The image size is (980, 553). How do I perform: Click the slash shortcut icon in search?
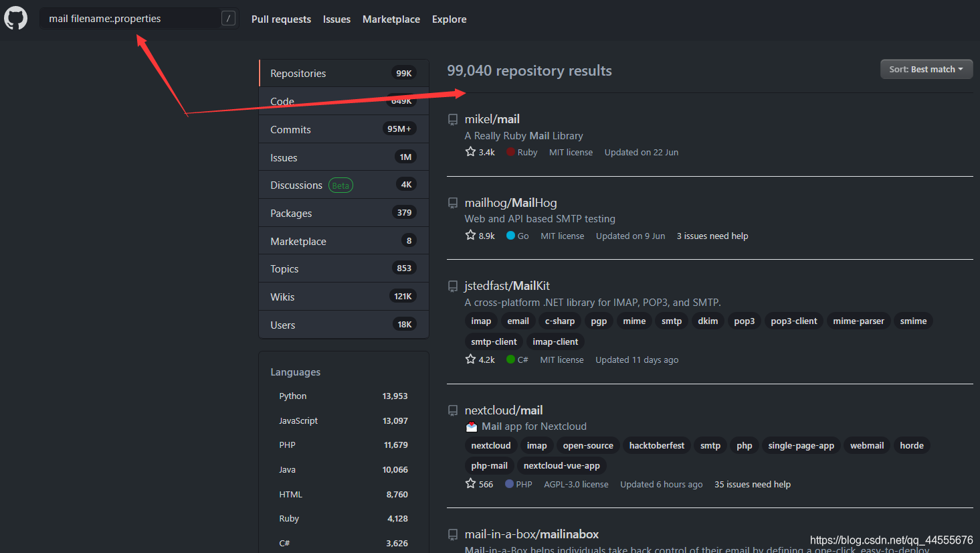229,19
